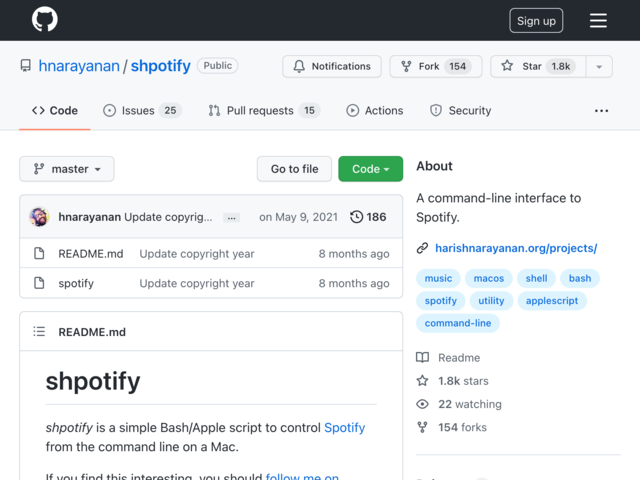Click the star icon beside 1.8k stars
Image resolution: width=640 pixels, height=480 pixels.
(x=422, y=381)
